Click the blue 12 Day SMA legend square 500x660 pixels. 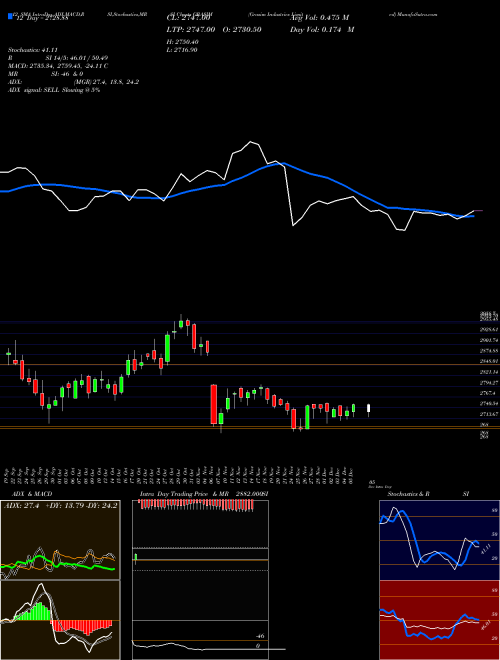point(10,17)
